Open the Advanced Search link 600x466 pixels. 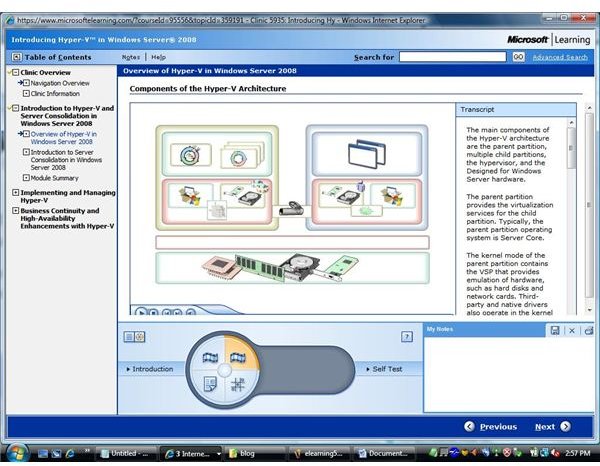click(560, 57)
